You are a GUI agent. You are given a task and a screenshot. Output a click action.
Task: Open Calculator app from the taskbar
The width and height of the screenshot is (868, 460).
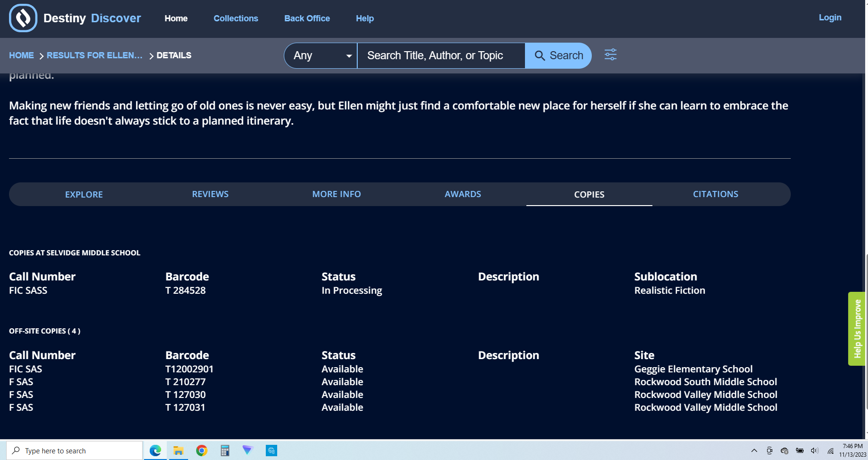click(225, 451)
